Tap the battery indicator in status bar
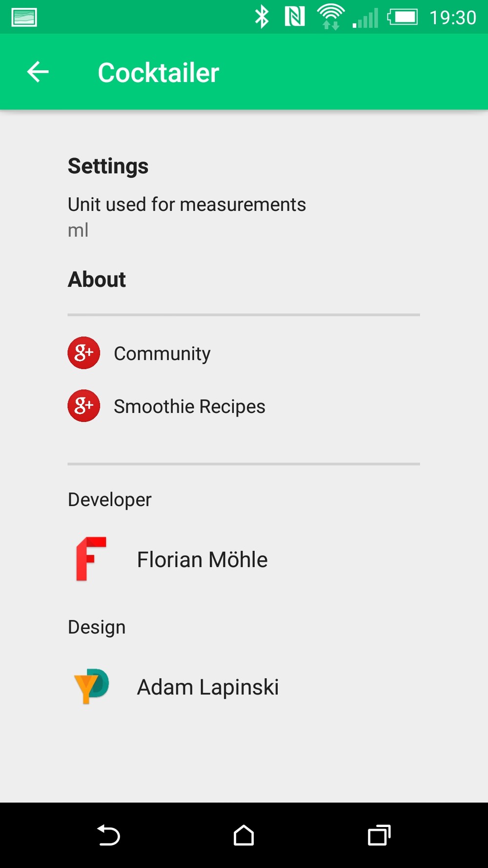488x868 pixels. click(x=403, y=17)
